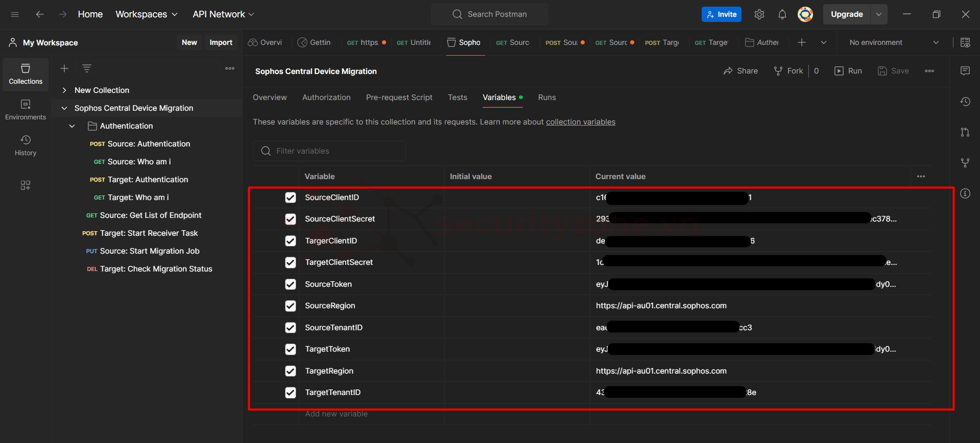This screenshot has height=443, width=980.
Task: Click the Upgrade button
Action: tap(847, 14)
